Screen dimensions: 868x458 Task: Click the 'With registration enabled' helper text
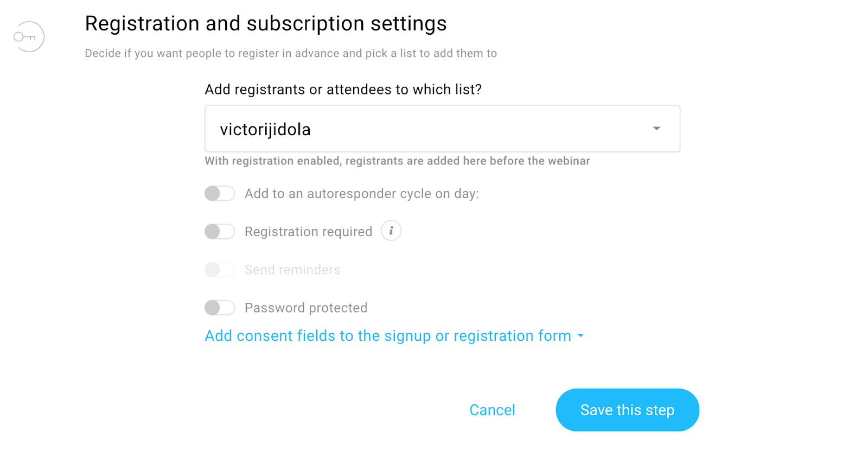397,161
